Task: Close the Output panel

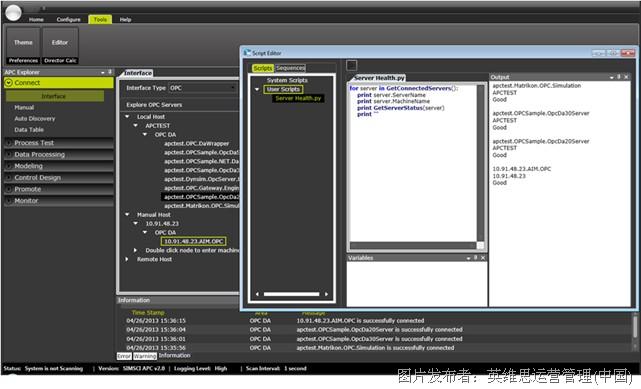Action: click(x=626, y=77)
